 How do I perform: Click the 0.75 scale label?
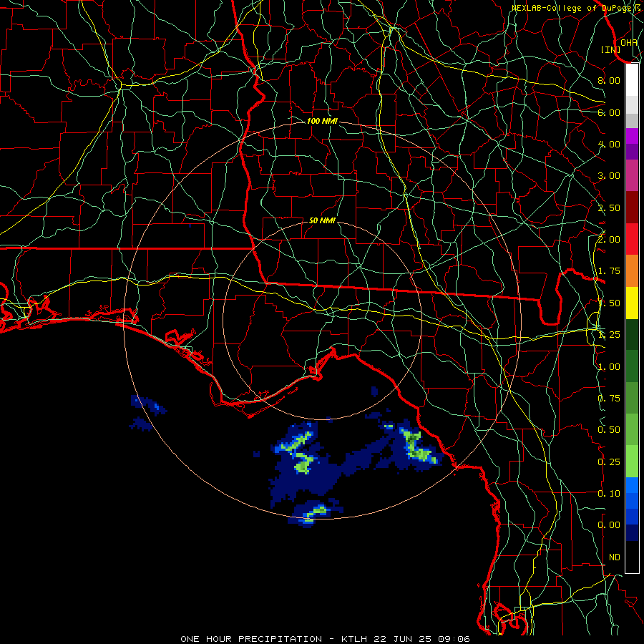coord(609,399)
